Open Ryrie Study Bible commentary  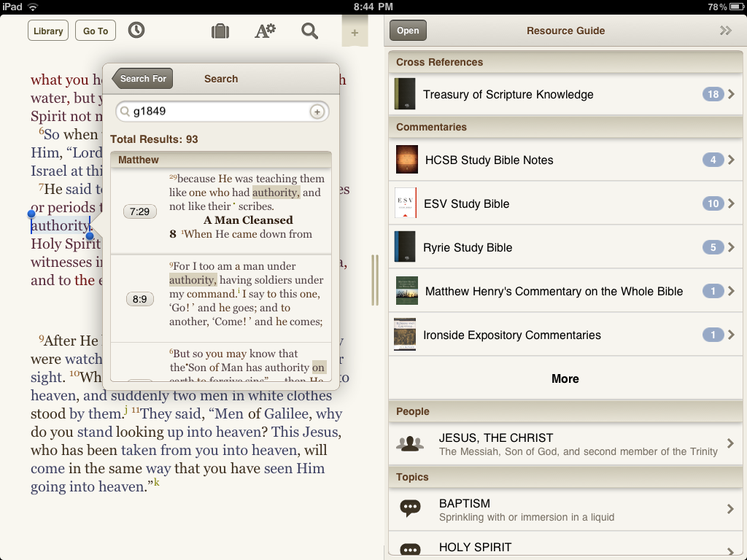[x=565, y=248]
